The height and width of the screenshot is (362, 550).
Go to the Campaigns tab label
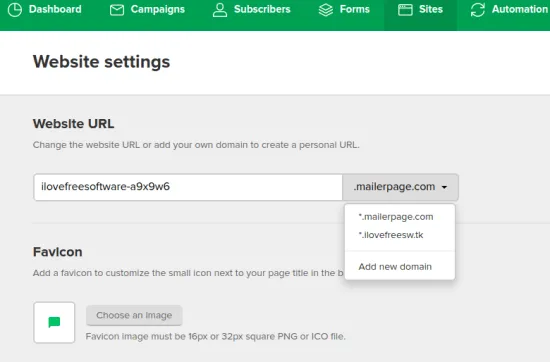pyautogui.click(x=158, y=9)
